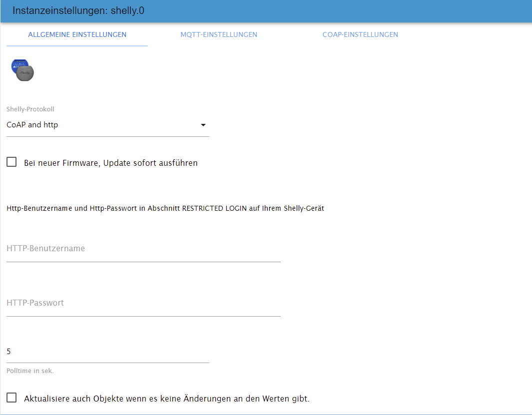This screenshot has width=532, height=415.
Task: Switch to the MQTT-Einstellungen tab
Action: 219,34
